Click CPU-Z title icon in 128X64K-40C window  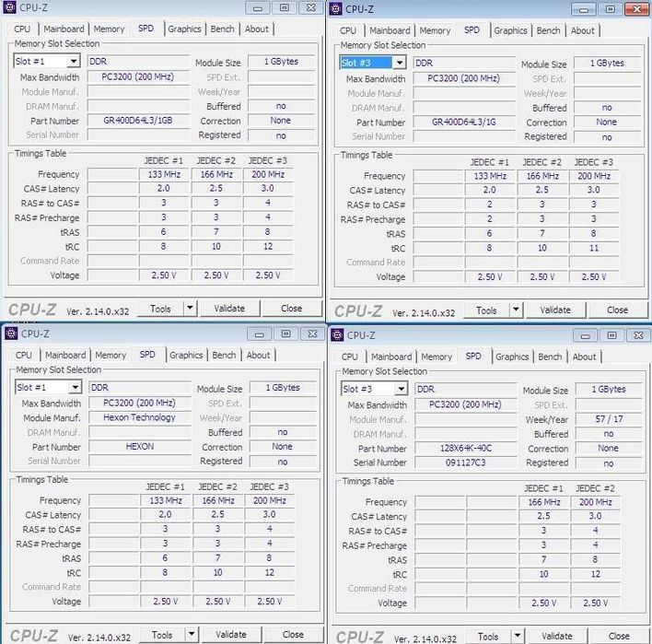tap(337, 334)
